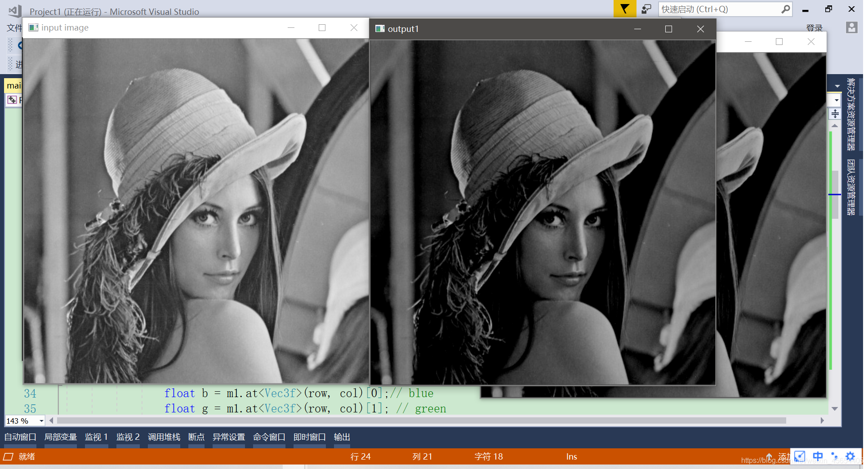Screen dimensions: 868x469
Task: Switch to the 自动窗口 tab
Action: pyautogui.click(x=20, y=437)
